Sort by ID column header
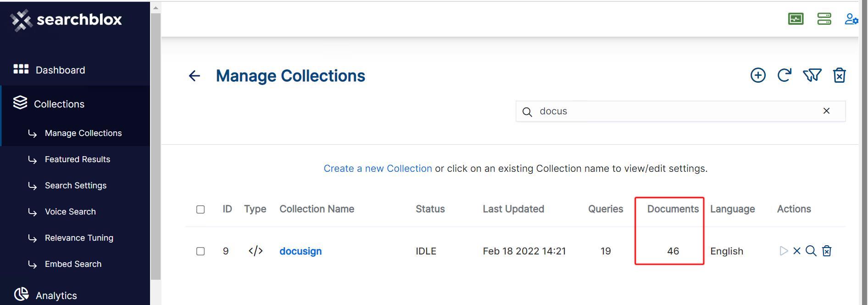Image resolution: width=868 pixels, height=305 pixels. click(x=227, y=209)
